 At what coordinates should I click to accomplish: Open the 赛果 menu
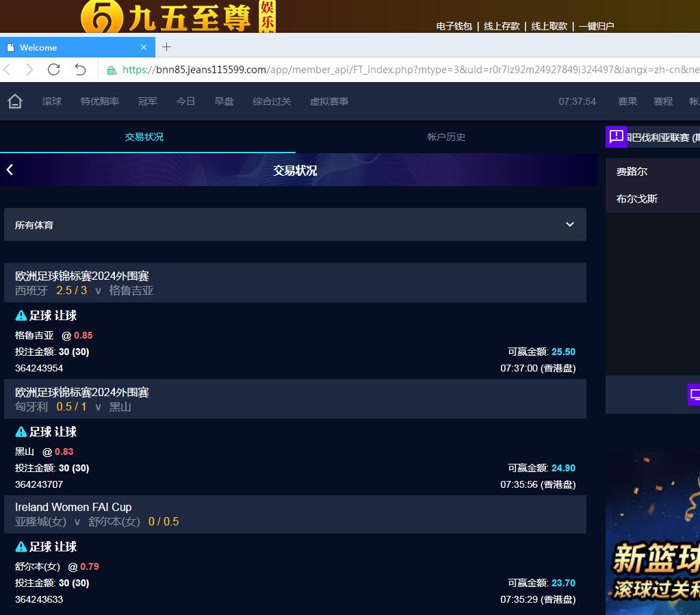[627, 101]
